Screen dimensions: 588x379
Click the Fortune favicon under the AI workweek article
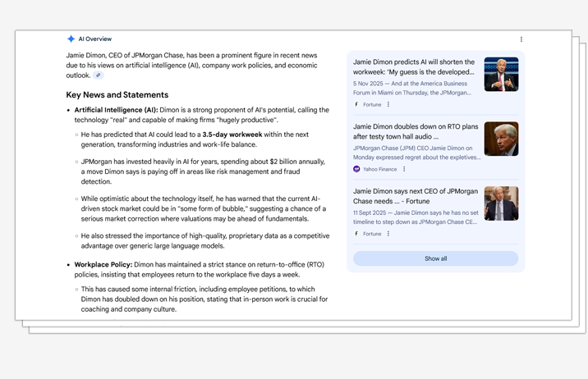tap(356, 104)
